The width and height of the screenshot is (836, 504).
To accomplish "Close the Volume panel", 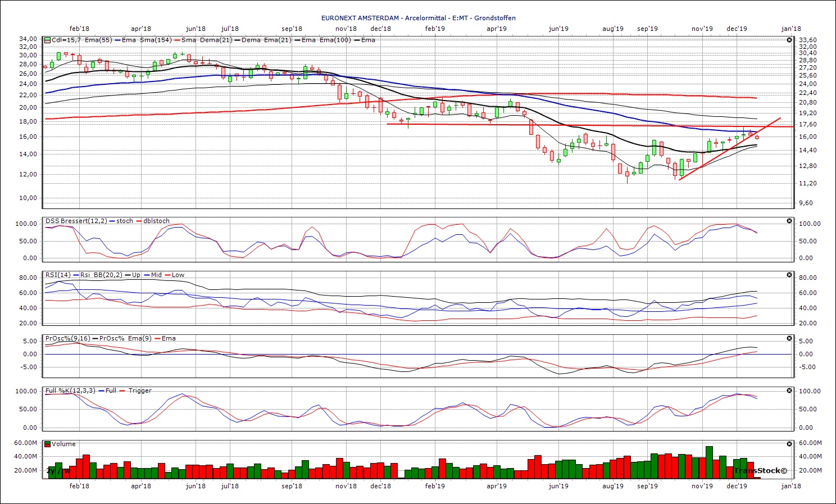I will (x=789, y=444).
